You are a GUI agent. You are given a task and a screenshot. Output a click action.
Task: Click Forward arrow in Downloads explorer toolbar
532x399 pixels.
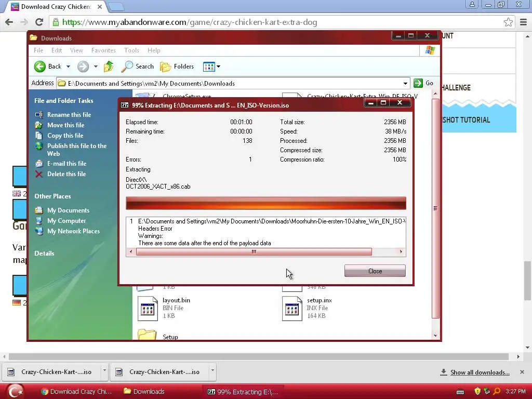pos(83,66)
